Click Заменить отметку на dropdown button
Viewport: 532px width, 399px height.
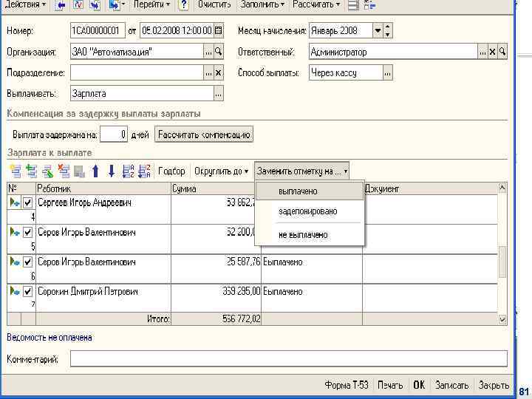301,171
